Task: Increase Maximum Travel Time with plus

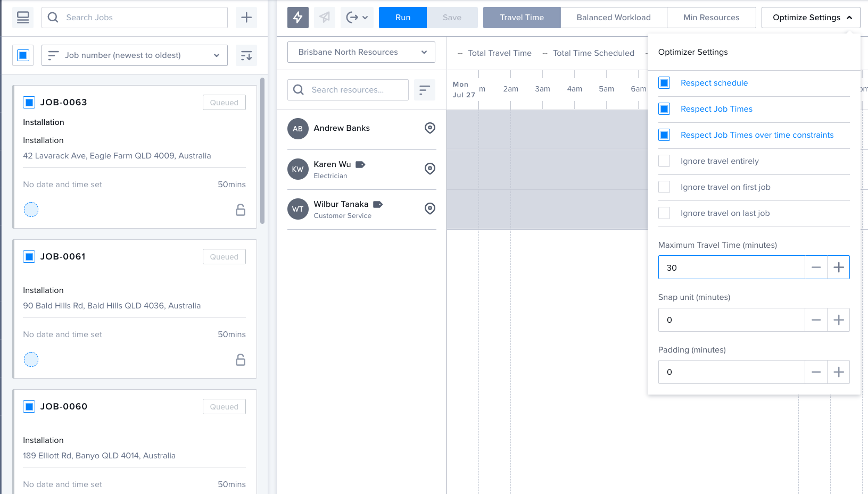Action: tap(838, 267)
